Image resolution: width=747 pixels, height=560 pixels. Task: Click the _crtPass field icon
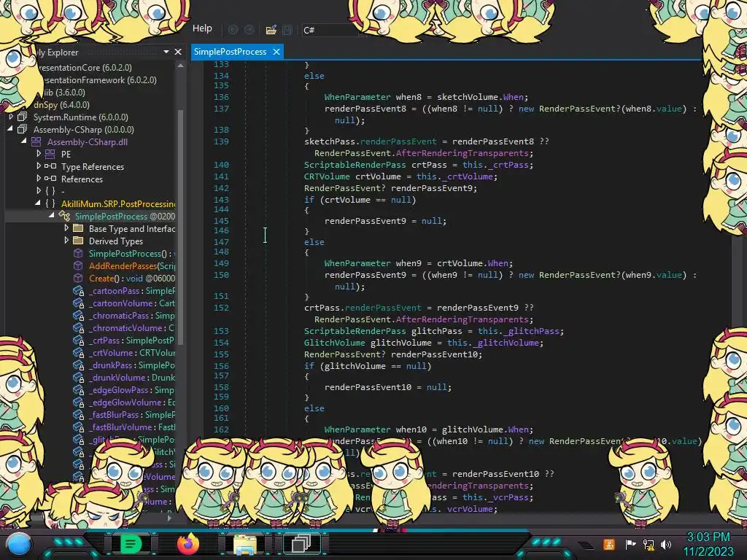pos(79,340)
